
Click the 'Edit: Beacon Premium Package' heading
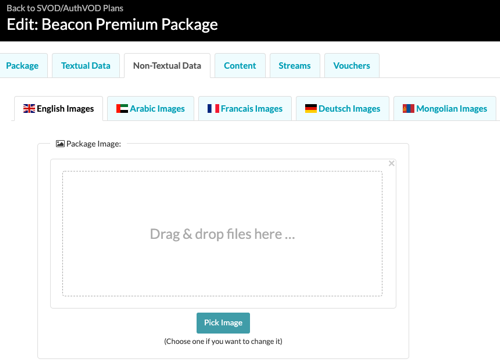click(x=112, y=25)
